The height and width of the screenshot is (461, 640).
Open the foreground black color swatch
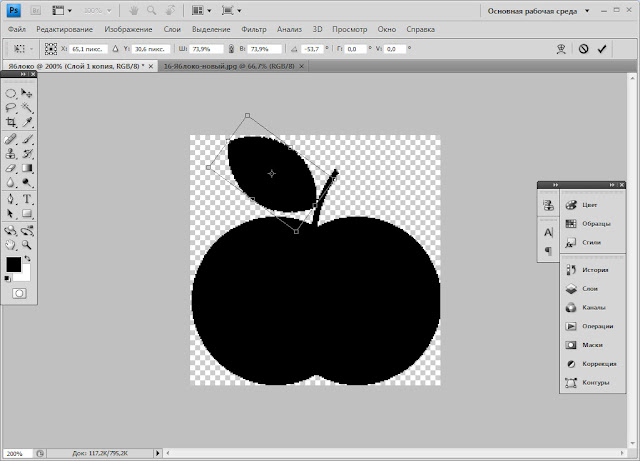13,265
